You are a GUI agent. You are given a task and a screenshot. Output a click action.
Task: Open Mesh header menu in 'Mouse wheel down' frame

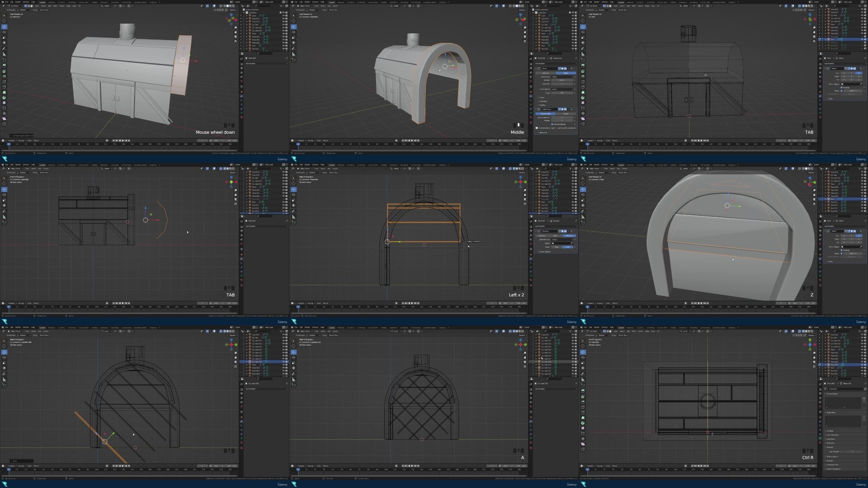(x=55, y=6)
